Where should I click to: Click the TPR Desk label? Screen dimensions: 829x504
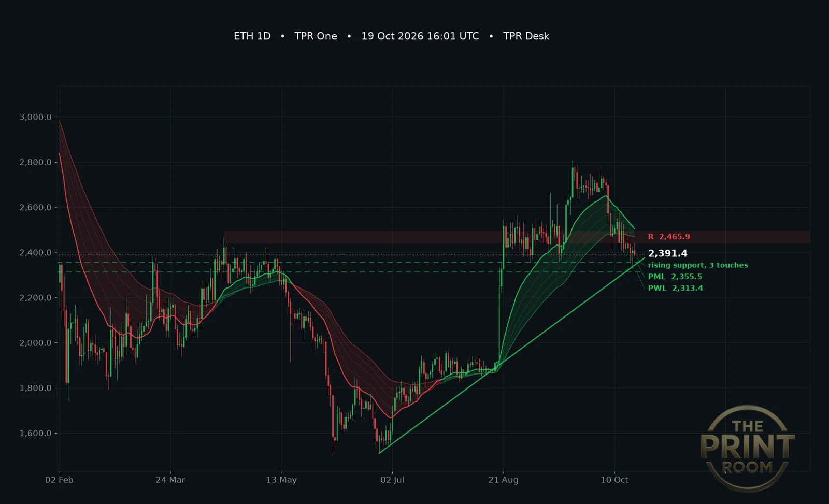point(526,36)
